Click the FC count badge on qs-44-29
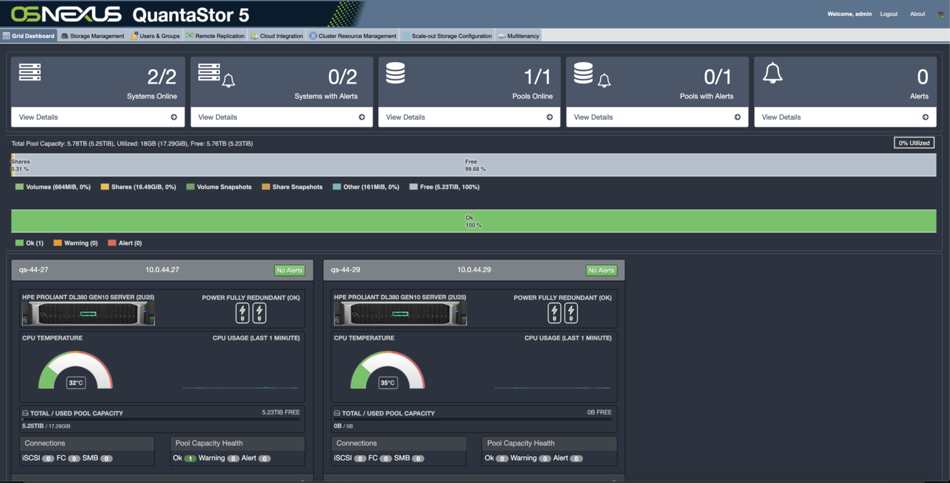 (x=386, y=459)
